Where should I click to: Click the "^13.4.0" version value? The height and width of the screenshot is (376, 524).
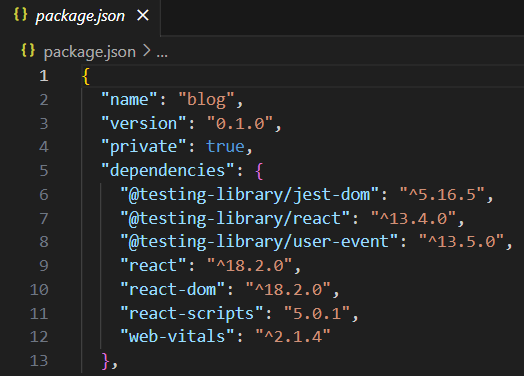coord(413,218)
